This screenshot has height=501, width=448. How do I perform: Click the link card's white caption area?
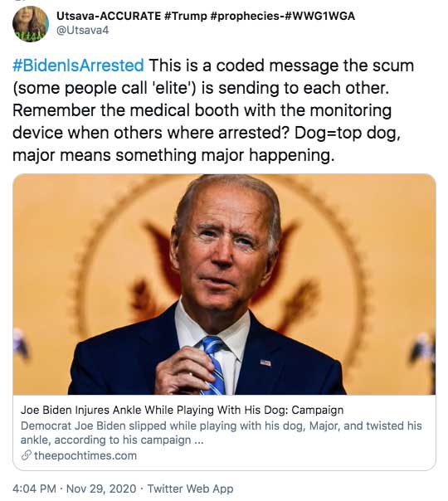pyautogui.click(x=224, y=433)
